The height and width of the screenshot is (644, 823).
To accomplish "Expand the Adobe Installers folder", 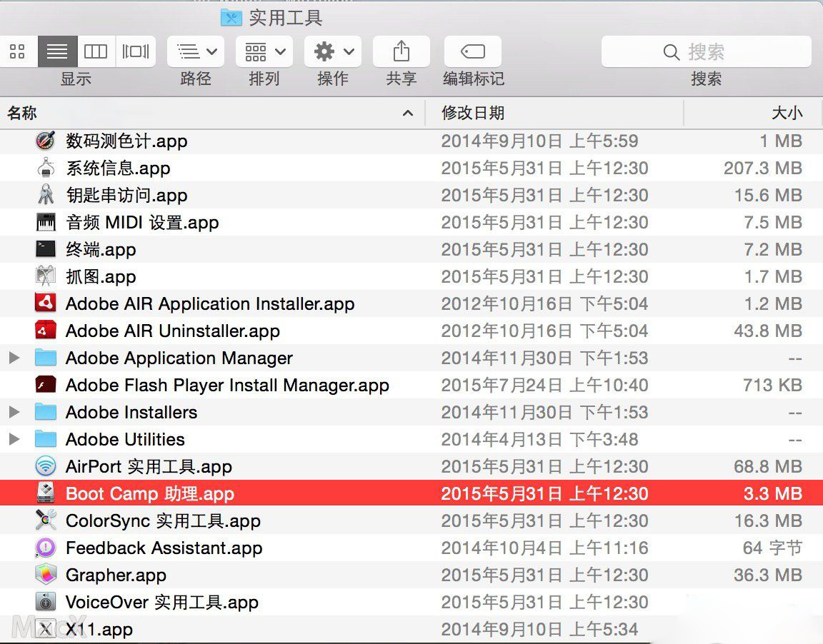I will click(x=15, y=412).
